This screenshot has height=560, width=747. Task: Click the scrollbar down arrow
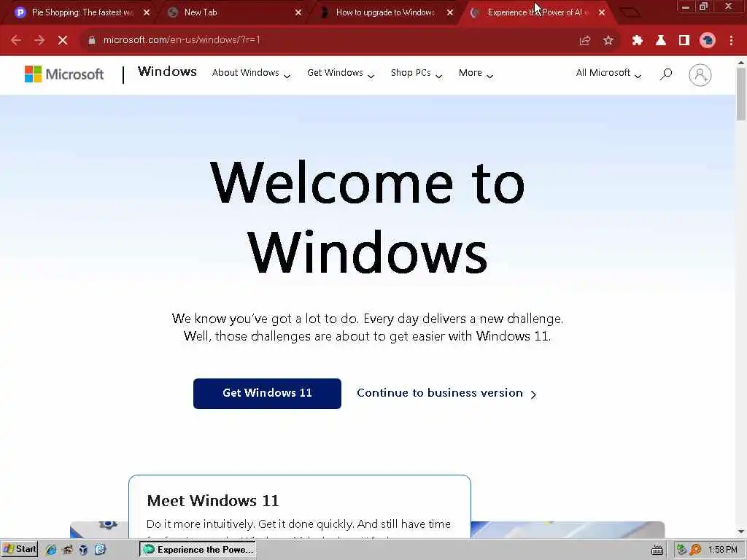point(741,532)
